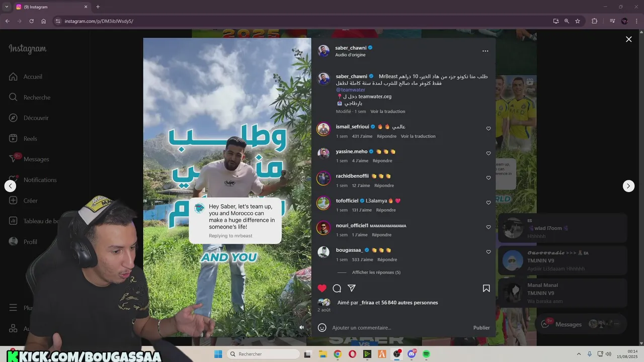
Task: Open Spotify from the taskbar
Action: point(426,354)
